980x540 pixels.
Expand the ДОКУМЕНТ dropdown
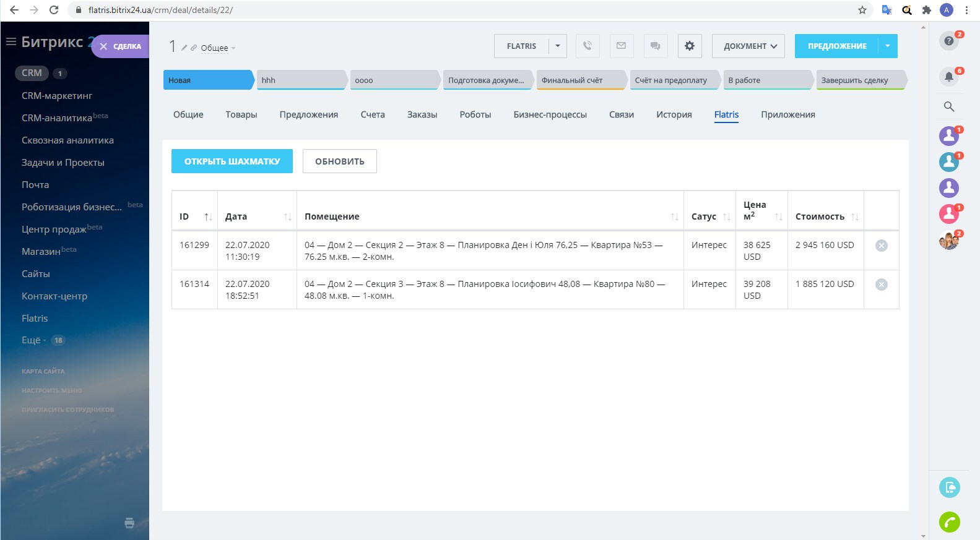748,46
